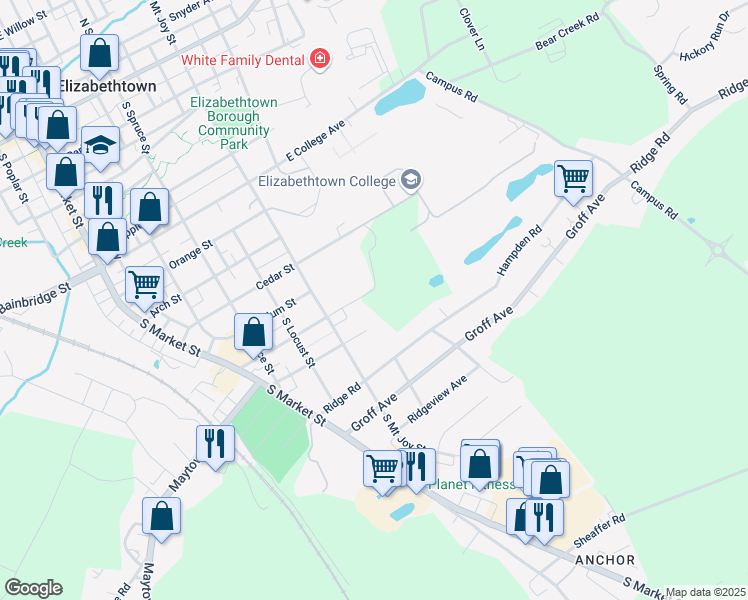
Task: Click the White Family Dental label text
Action: tap(243, 60)
